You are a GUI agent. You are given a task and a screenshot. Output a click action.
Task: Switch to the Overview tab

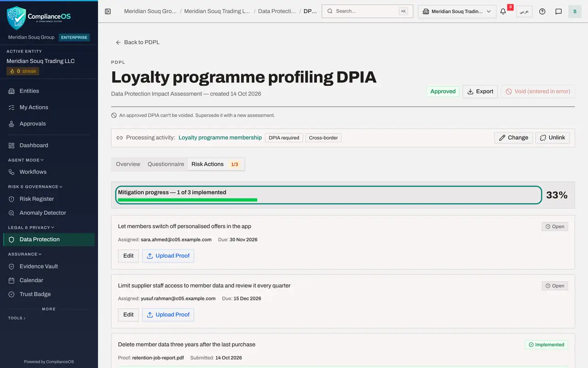[x=128, y=164]
